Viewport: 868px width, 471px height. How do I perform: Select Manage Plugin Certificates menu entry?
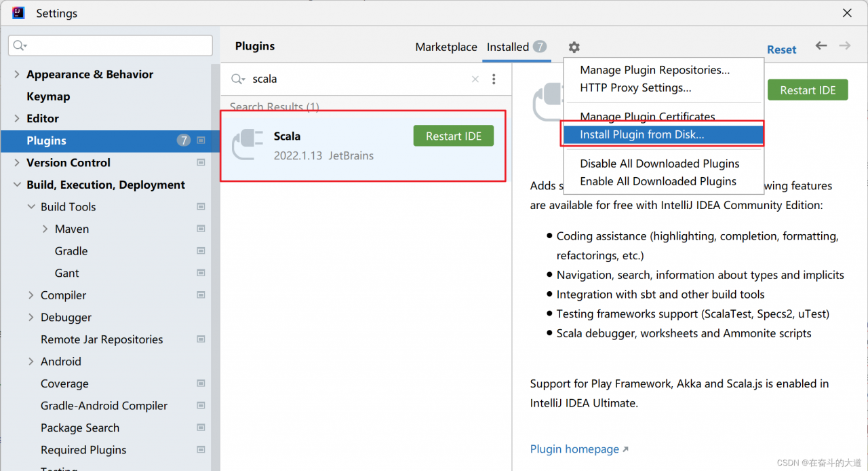648,116
